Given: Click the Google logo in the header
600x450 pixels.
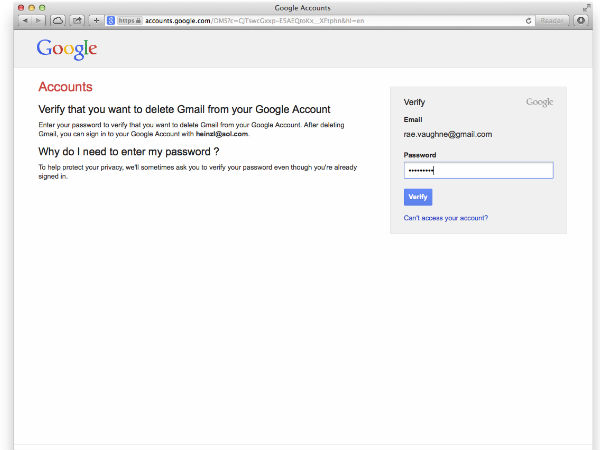Looking at the screenshot, I should click(67, 49).
